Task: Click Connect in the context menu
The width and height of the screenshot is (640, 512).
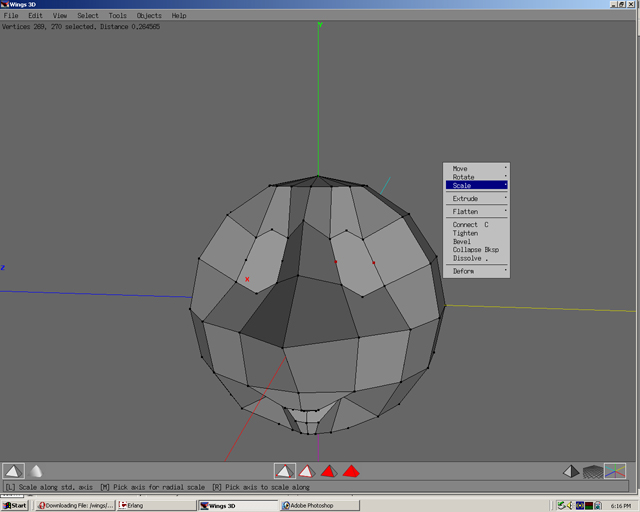Action: (465, 225)
